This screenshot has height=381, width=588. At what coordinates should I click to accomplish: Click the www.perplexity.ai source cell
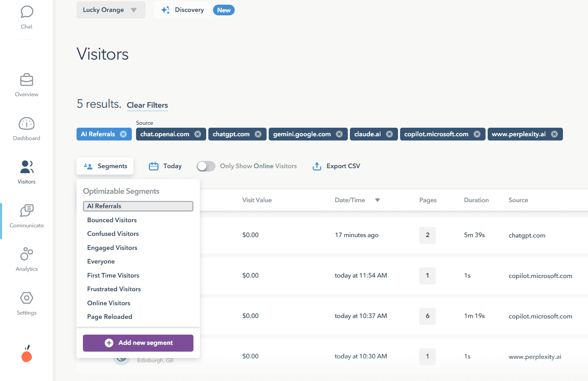(x=535, y=357)
